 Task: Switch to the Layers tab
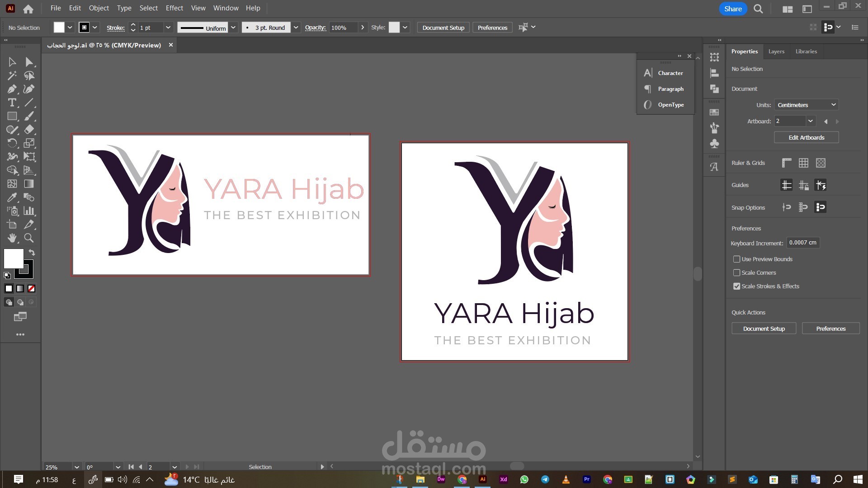776,52
